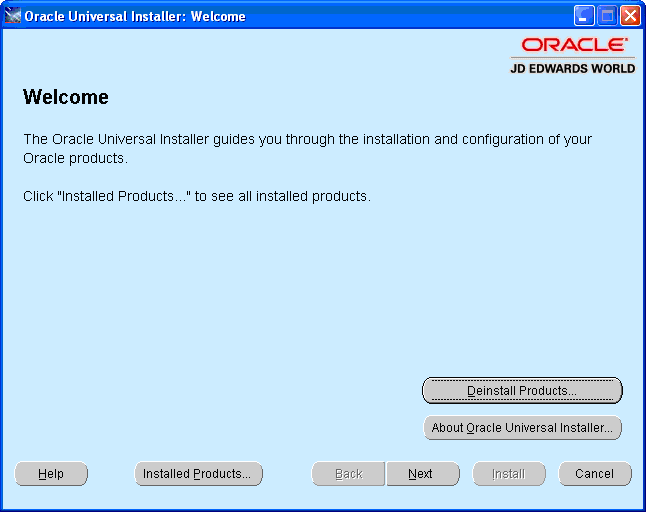Minimize the Oracle Universal Installer window
This screenshot has width=646, height=512.
point(584,16)
